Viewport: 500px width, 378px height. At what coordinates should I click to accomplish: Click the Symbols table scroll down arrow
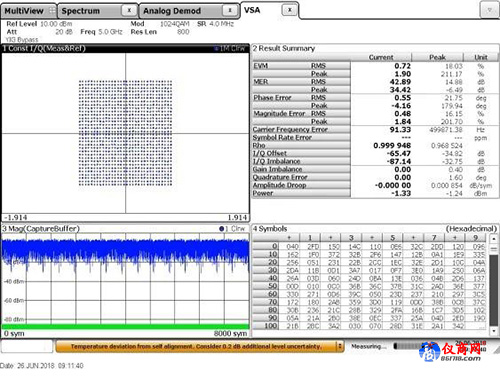(x=494, y=331)
